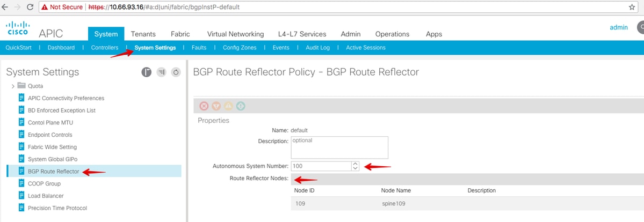
Task: View the Events submenu
Action: (281, 48)
